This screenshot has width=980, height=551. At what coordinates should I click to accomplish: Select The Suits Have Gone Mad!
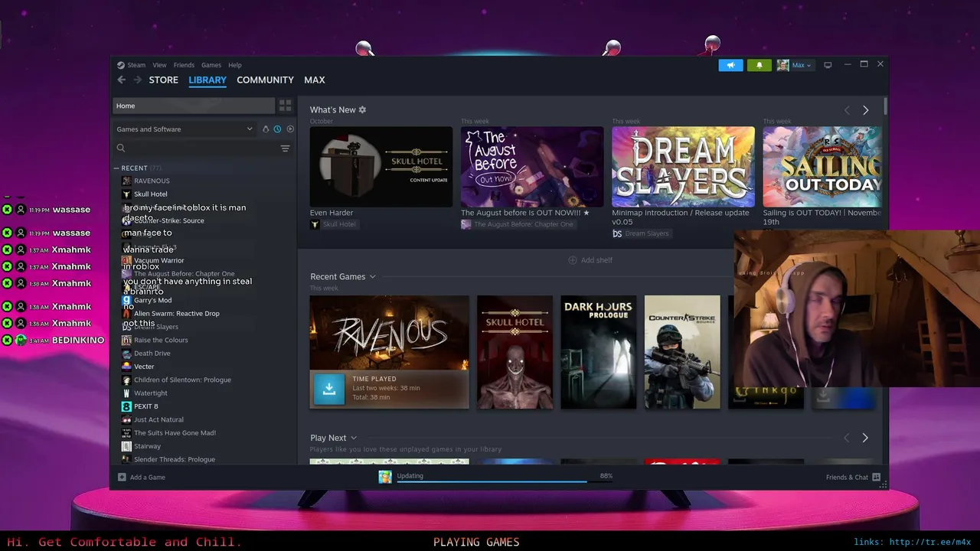point(175,433)
